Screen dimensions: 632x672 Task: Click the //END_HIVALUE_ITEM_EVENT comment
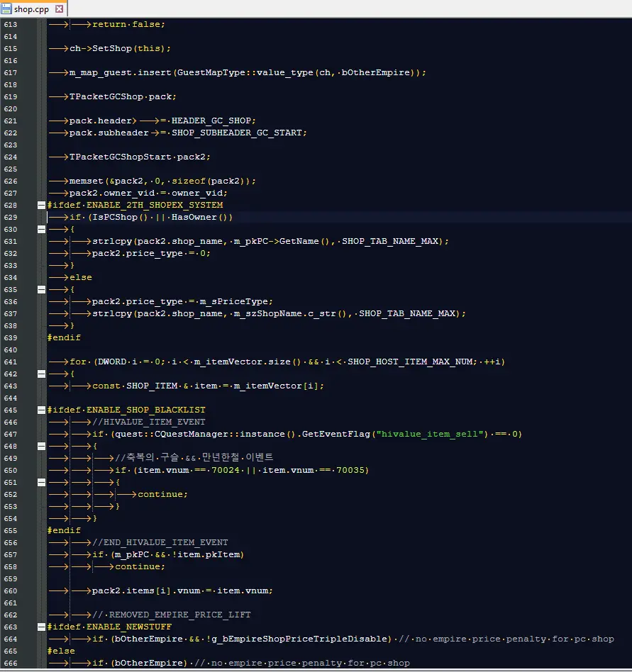(160, 542)
